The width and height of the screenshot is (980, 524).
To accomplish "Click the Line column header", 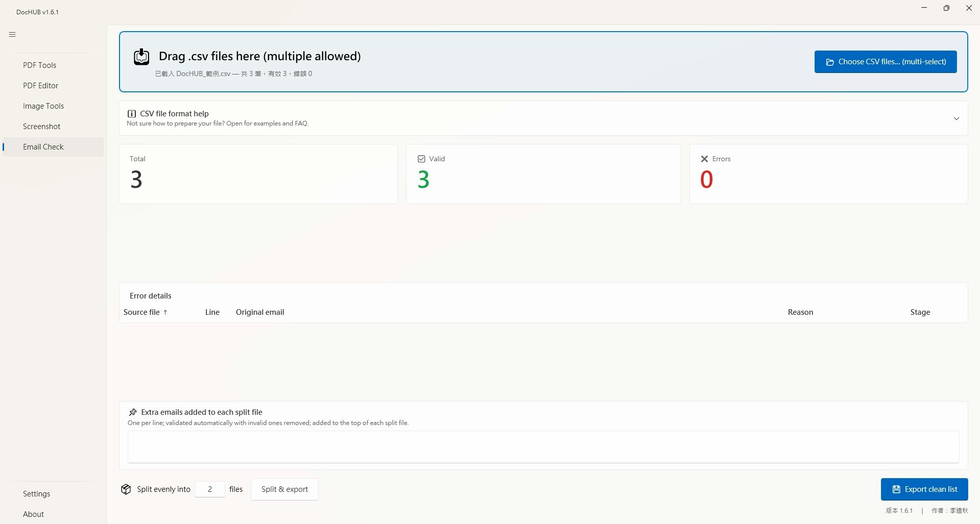I will [x=212, y=312].
